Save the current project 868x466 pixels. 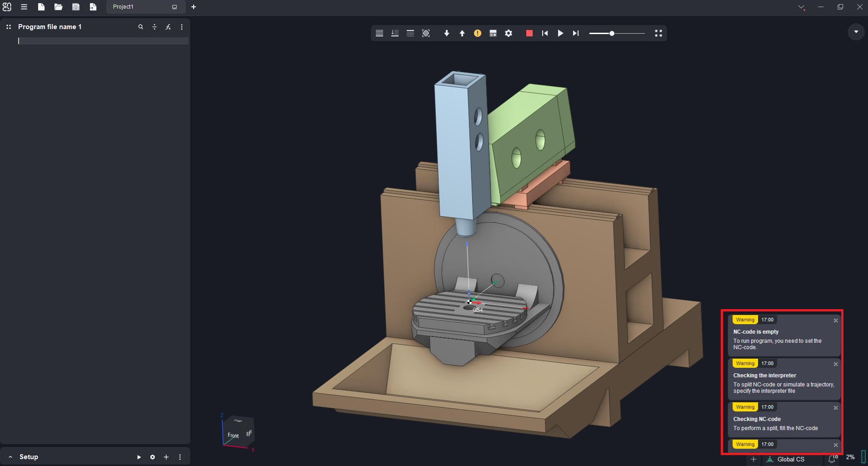pyautogui.click(x=76, y=7)
